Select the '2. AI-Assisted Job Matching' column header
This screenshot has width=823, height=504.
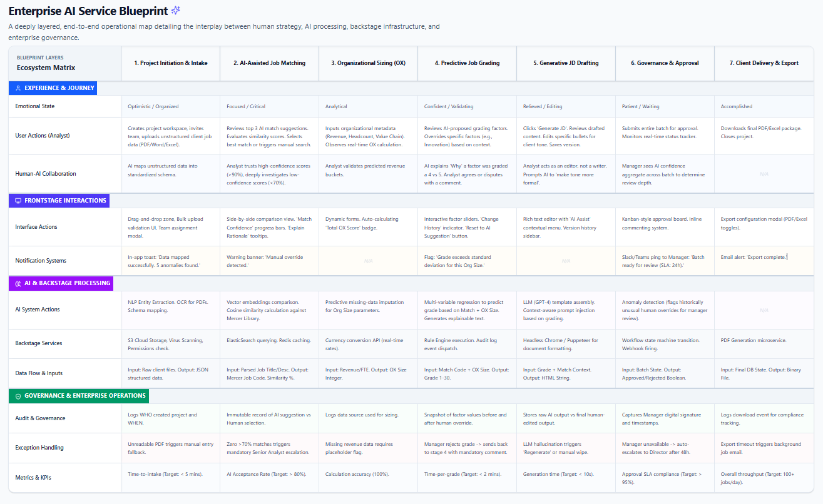(x=269, y=63)
